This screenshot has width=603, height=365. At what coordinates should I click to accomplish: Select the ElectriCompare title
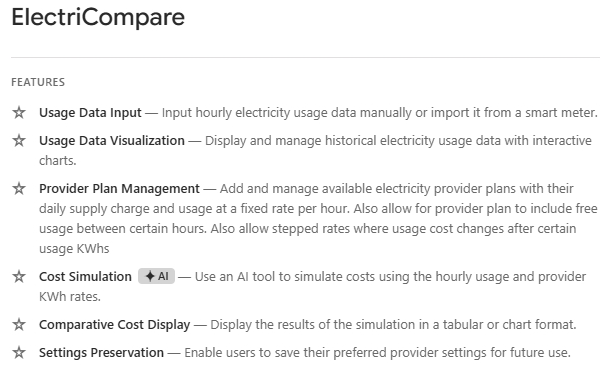(x=98, y=17)
